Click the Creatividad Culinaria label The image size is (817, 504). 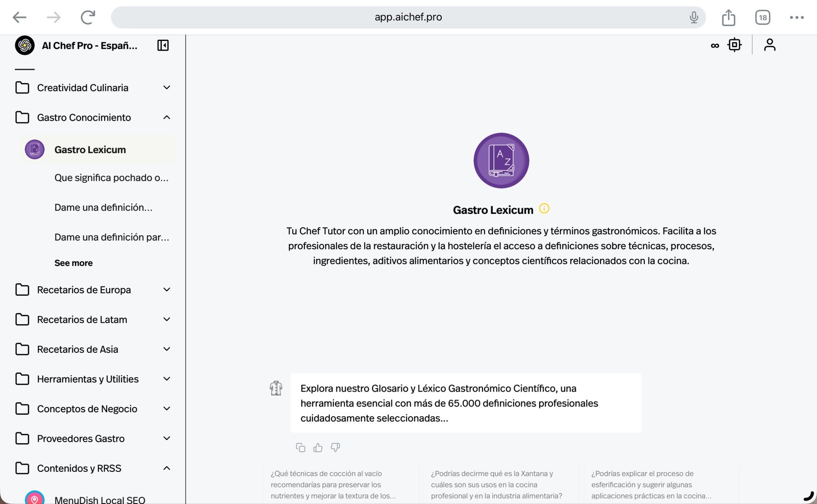click(x=83, y=88)
